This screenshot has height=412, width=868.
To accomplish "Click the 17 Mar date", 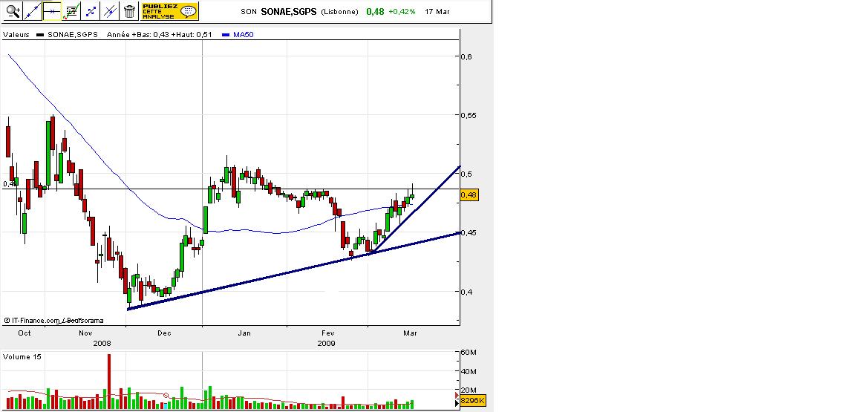I will pos(437,12).
